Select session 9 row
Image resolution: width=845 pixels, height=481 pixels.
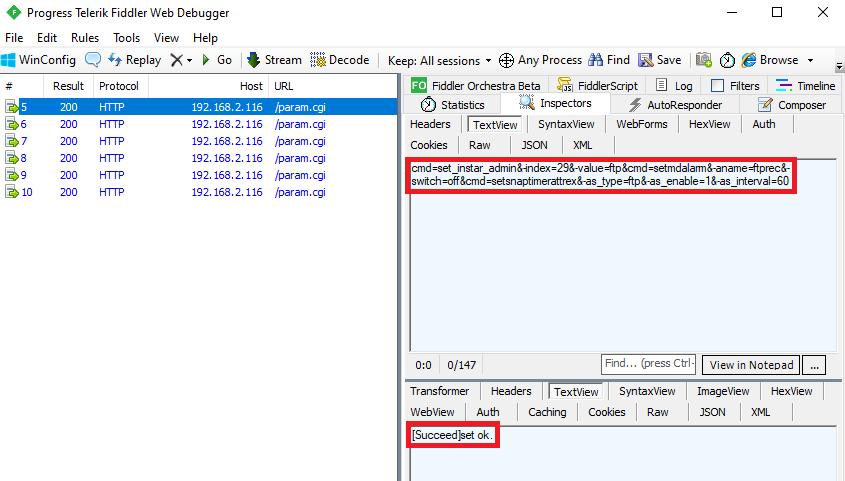pyautogui.click(x=198, y=175)
